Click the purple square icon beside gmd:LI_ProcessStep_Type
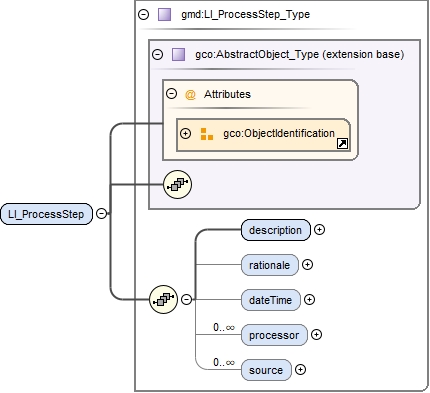 tap(164, 15)
